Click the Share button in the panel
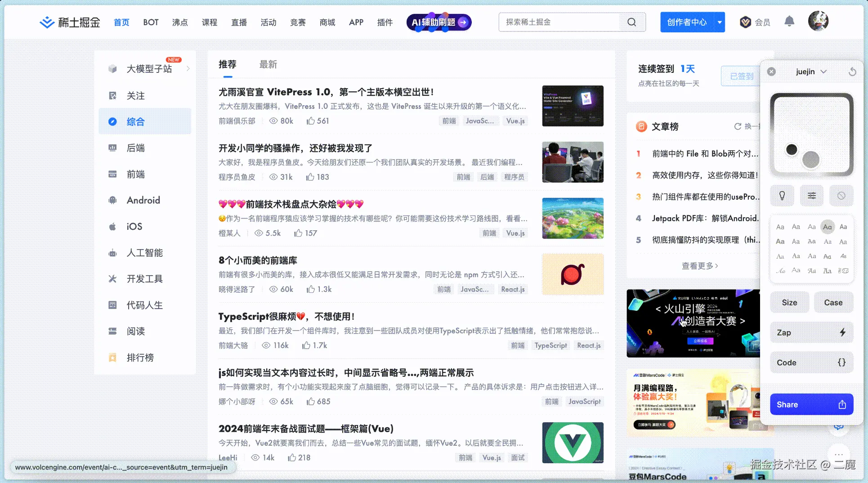 (x=811, y=404)
